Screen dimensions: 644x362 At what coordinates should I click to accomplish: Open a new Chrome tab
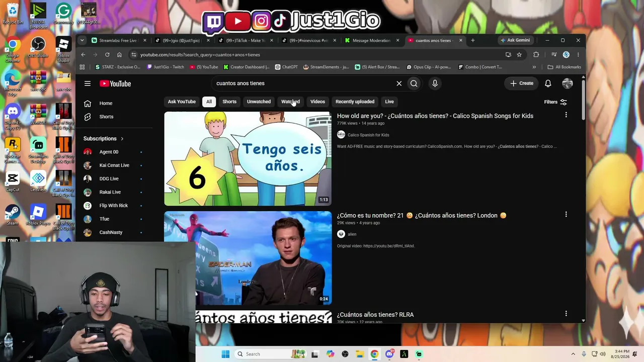pos(472,40)
